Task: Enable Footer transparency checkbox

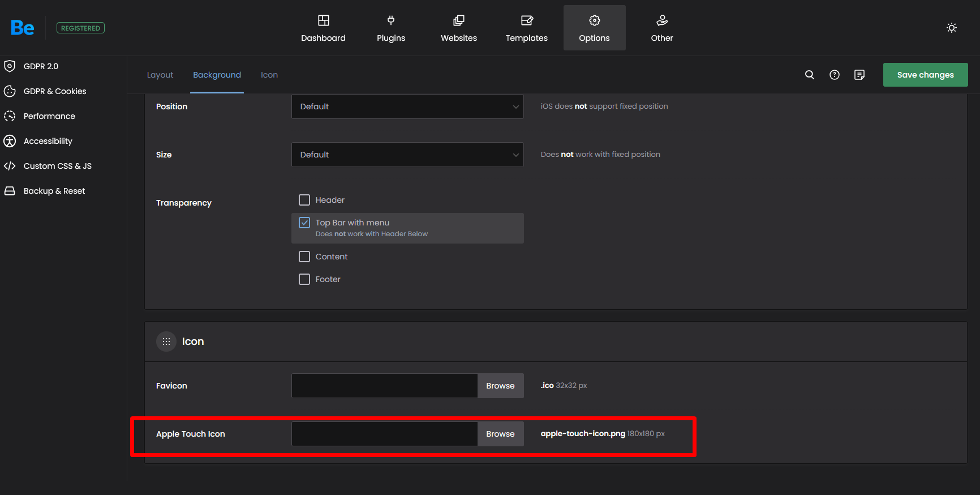Action: click(x=304, y=279)
